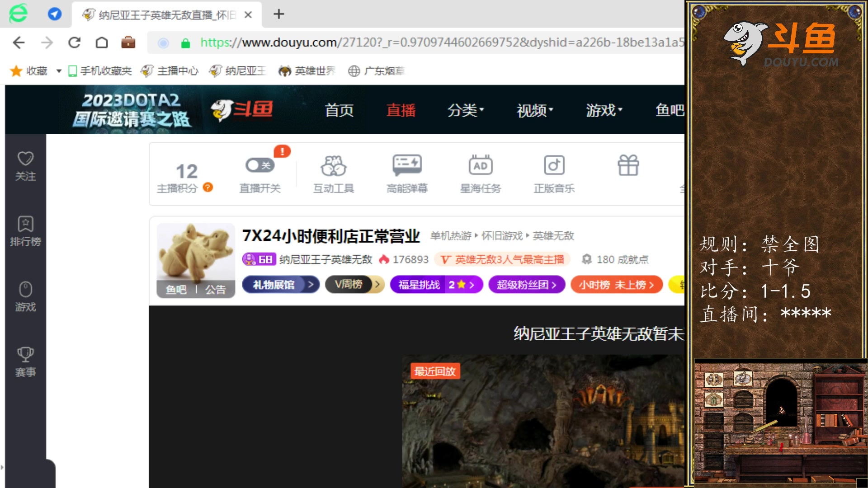Open V周榜 button
The width and height of the screenshot is (868, 488).
coord(355,285)
